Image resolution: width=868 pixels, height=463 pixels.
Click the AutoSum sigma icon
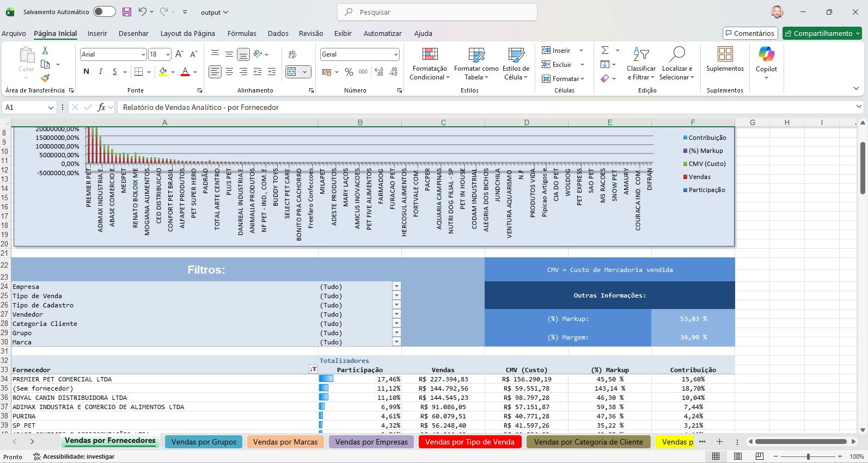coord(605,50)
